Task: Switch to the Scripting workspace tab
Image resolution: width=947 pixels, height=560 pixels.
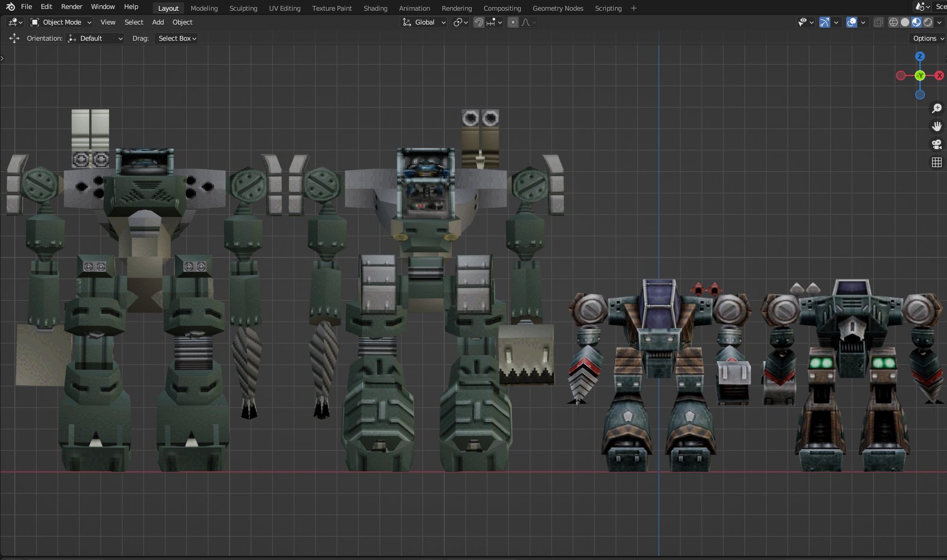Action: point(608,8)
